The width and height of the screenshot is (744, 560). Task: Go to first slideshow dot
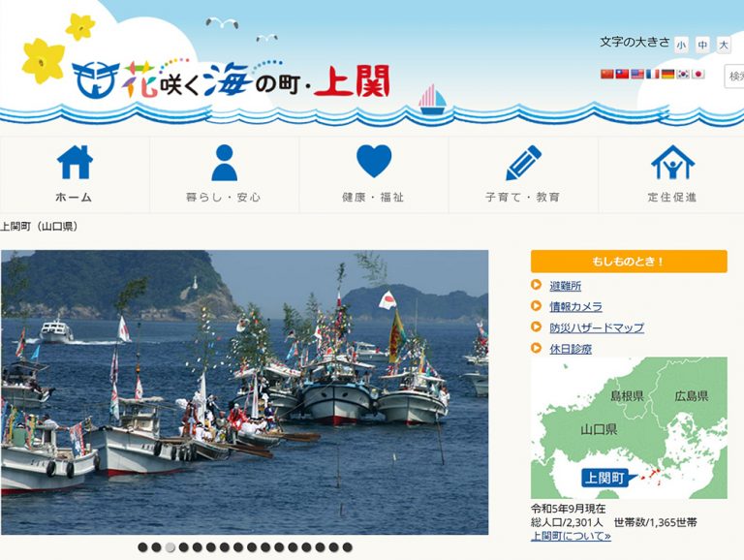pyautogui.click(x=142, y=547)
